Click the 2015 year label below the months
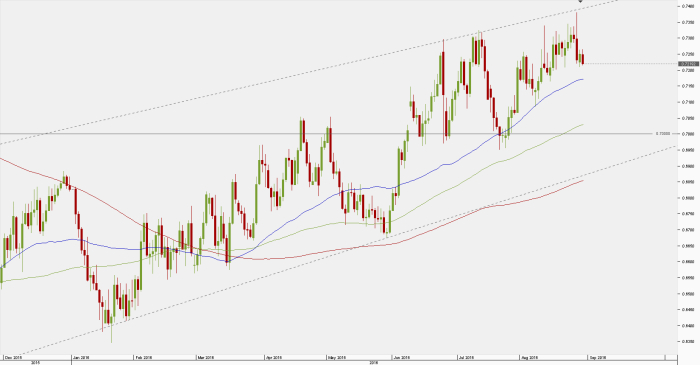This screenshot has height=365, width=700. point(36,363)
